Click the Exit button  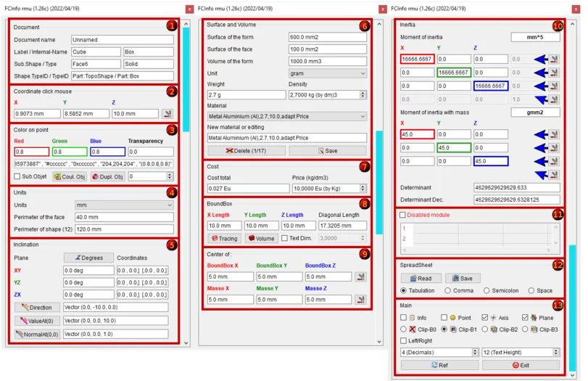pyautogui.click(x=520, y=365)
